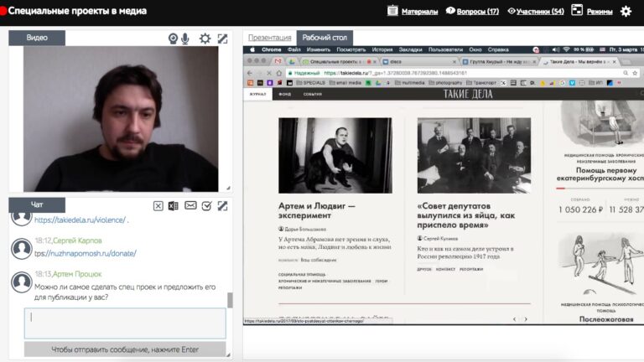Click the fundraising progress bar under Помощь первому

[600, 189]
